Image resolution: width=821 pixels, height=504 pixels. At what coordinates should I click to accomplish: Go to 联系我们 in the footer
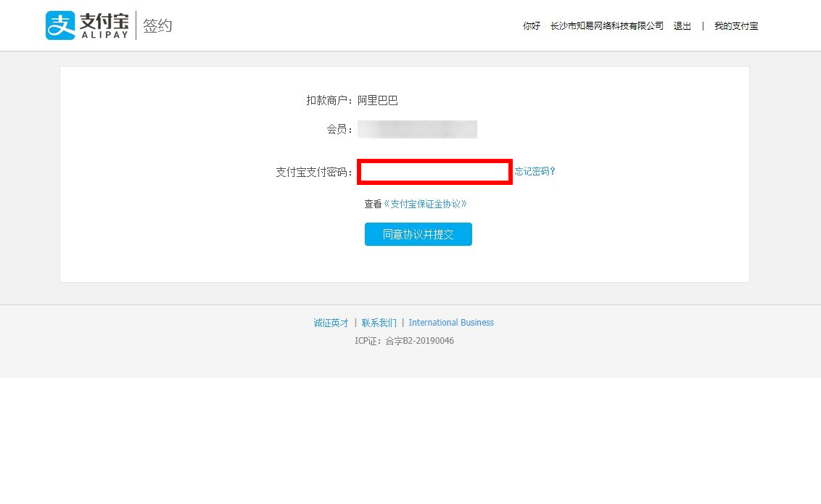click(x=379, y=323)
